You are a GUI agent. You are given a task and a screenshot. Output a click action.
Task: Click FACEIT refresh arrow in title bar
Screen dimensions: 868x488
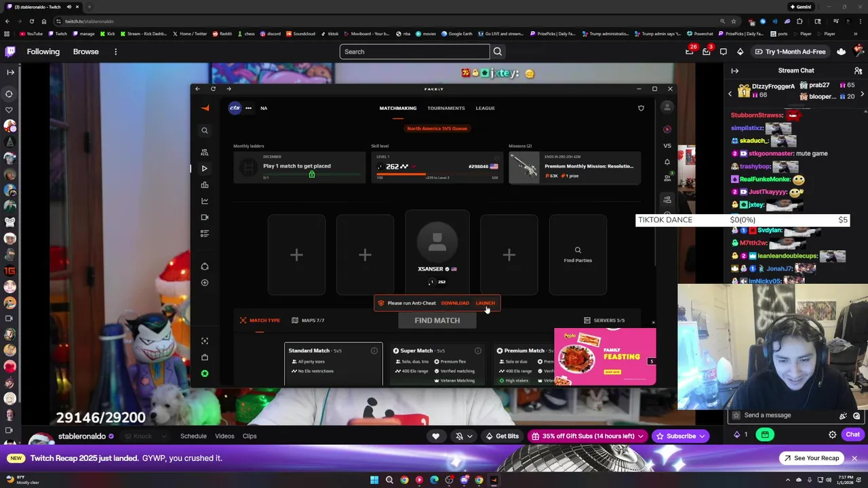tap(213, 89)
